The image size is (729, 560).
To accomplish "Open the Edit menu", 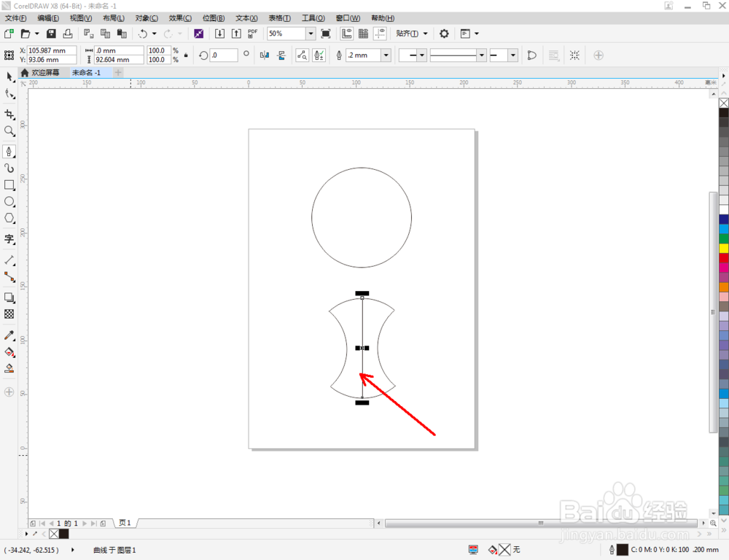I will click(x=48, y=17).
